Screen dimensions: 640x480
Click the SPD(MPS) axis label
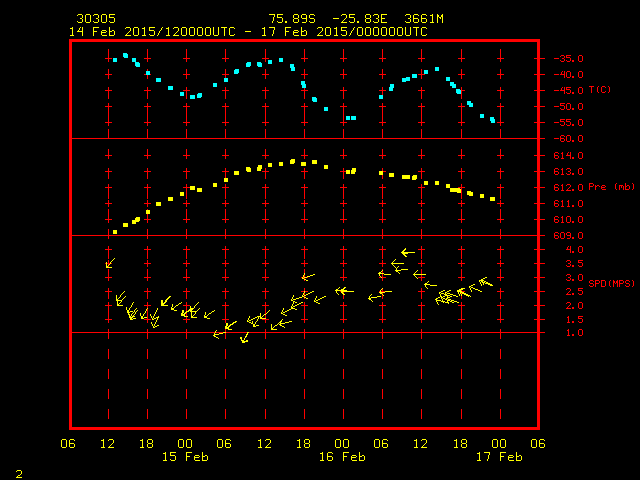pos(611,283)
